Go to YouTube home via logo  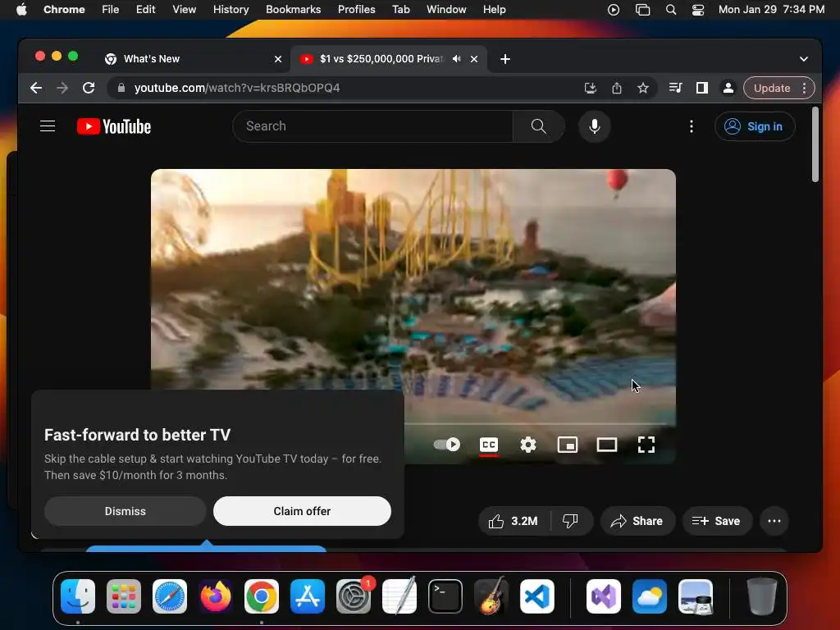pos(114,126)
